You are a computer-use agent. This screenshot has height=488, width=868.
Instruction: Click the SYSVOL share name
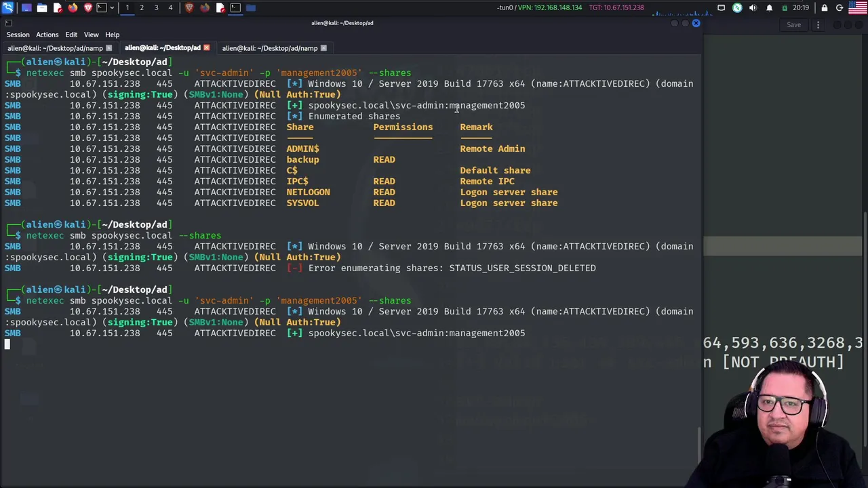[x=302, y=203]
